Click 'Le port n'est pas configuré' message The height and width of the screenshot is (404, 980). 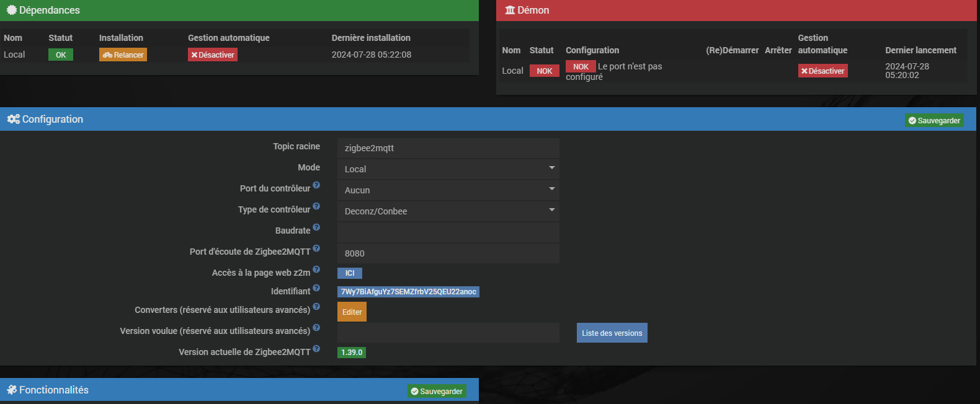(x=614, y=71)
